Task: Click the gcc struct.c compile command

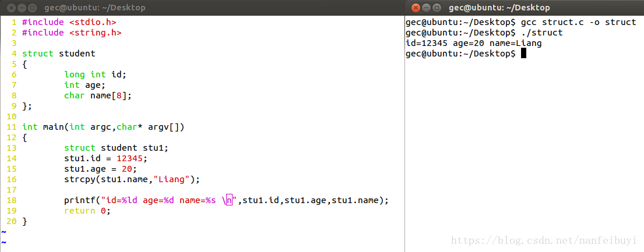Action: click(578, 22)
